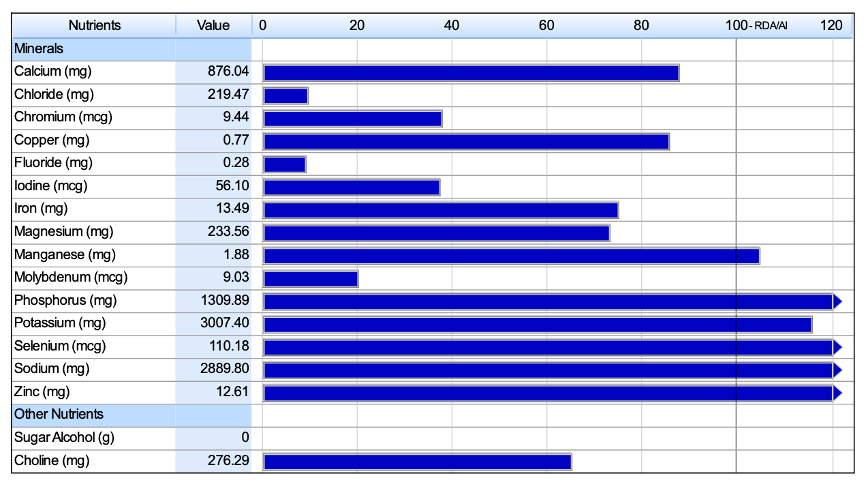This screenshot has width=868, height=491.
Task: Click the Calcium percentage bar
Action: (471, 72)
